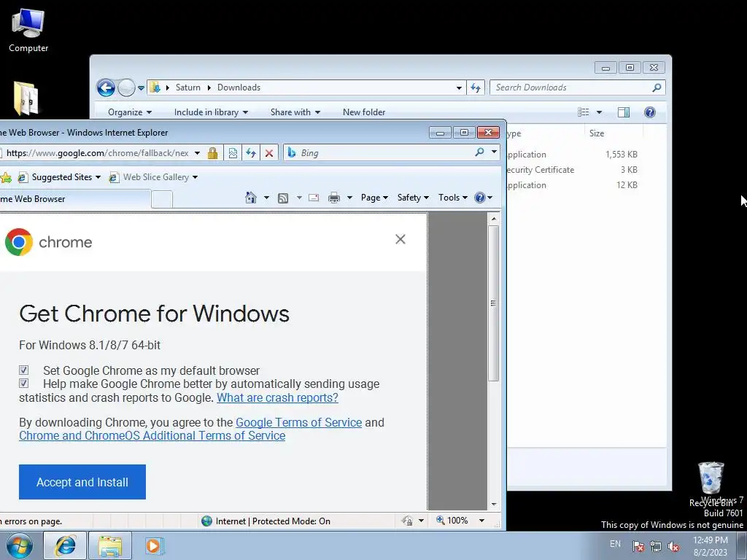This screenshot has height=560, width=747.
Task: Select the Chrome Web Browser tab
Action: (x=75, y=199)
